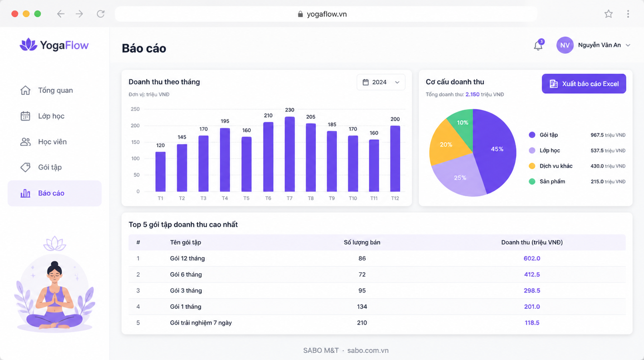Image resolution: width=644 pixels, height=360 pixels.
Task: Click the spreadsheet icon on the Excel button
Action: coord(553,84)
